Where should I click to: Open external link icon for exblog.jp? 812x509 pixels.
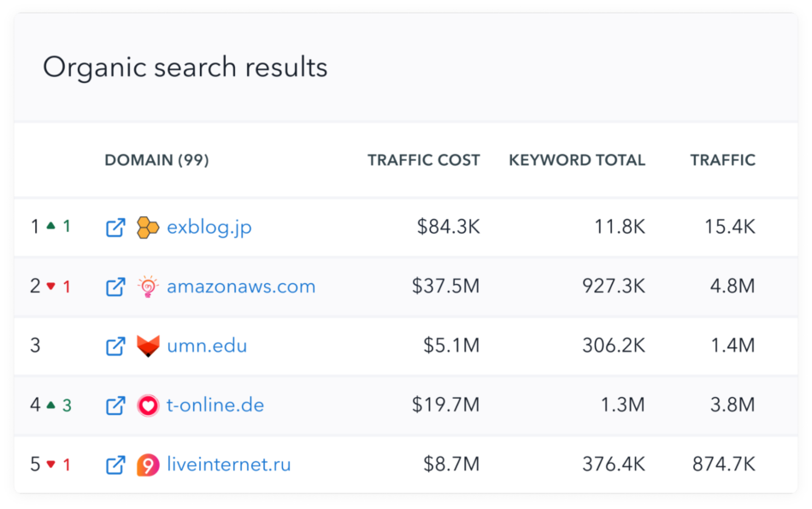coord(115,228)
